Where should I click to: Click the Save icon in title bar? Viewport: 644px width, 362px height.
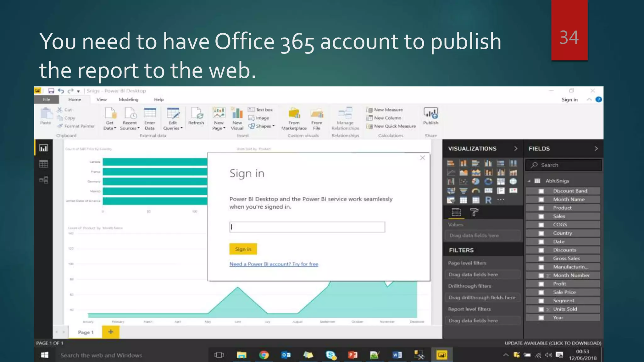51,91
